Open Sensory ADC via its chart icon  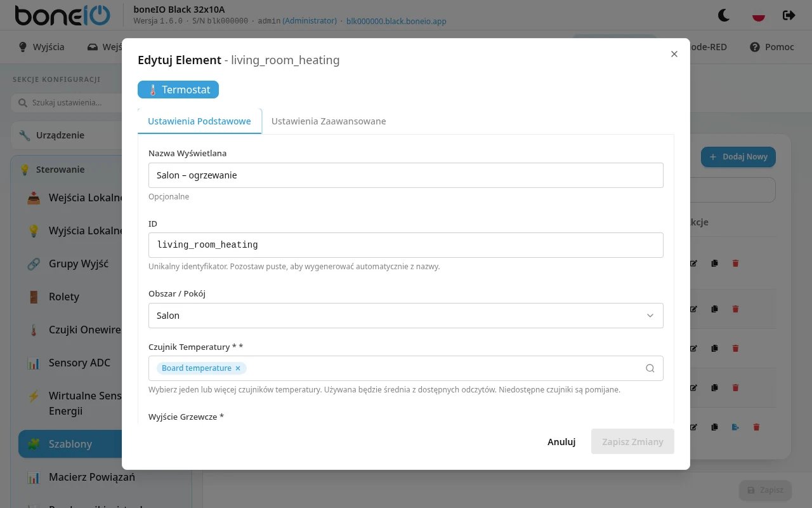(x=34, y=363)
